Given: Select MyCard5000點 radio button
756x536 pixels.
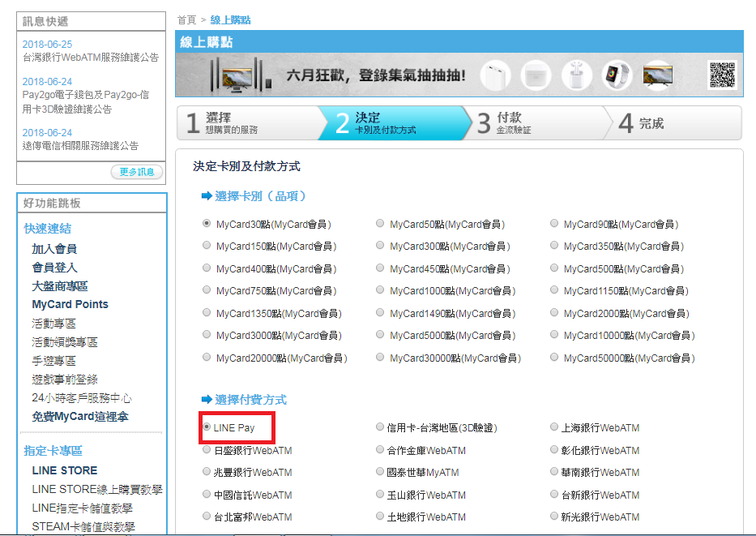Looking at the screenshot, I should point(380,334).
